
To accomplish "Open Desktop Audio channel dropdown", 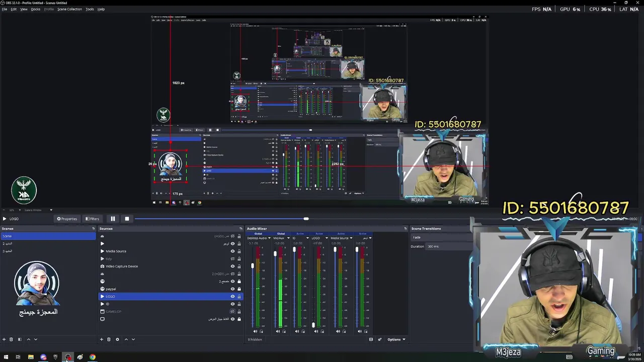I will [x=270, y=238].
